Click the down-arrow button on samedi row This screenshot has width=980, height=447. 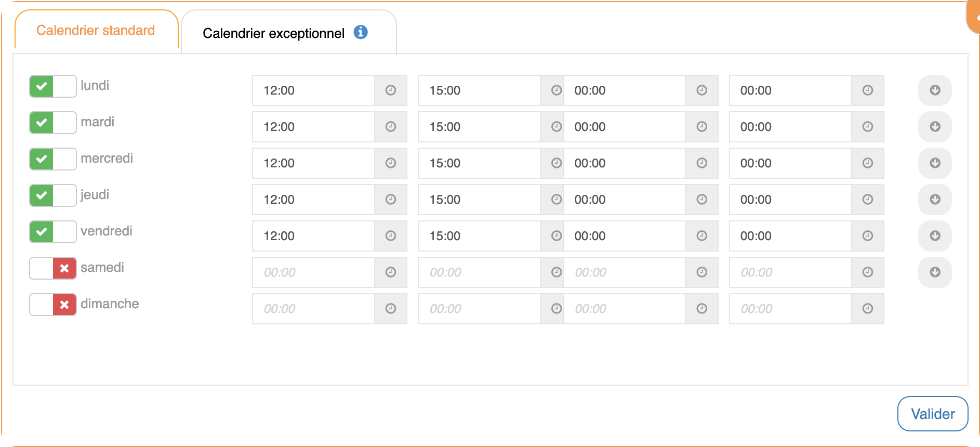point(935,272)
